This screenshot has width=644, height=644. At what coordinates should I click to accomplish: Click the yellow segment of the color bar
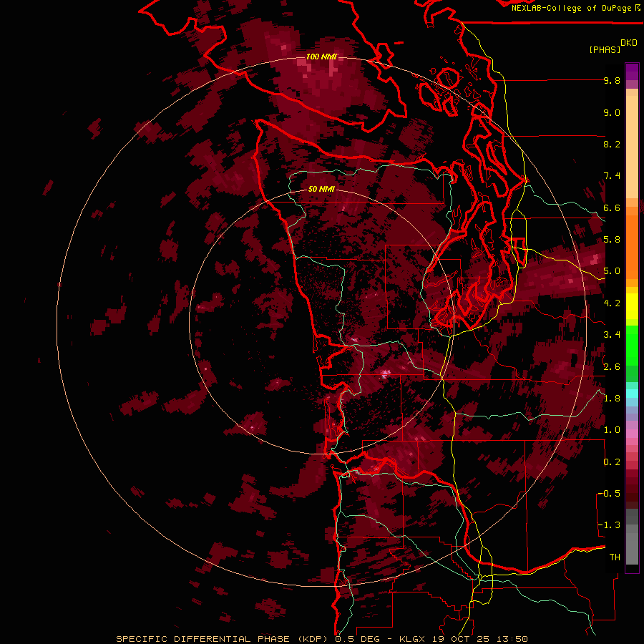tap(632, 306)
